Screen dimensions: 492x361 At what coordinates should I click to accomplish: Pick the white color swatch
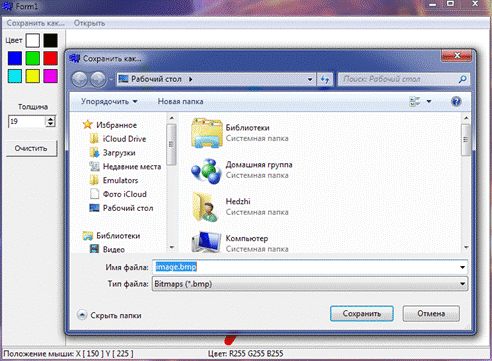pos(33,40)
